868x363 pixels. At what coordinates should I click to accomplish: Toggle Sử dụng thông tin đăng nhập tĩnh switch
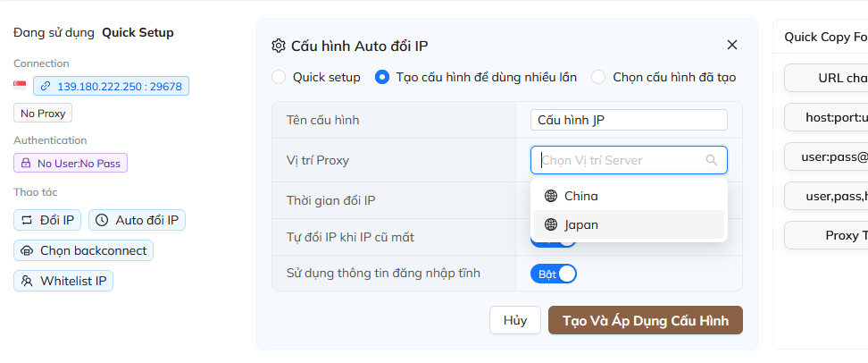click(554, 273)
